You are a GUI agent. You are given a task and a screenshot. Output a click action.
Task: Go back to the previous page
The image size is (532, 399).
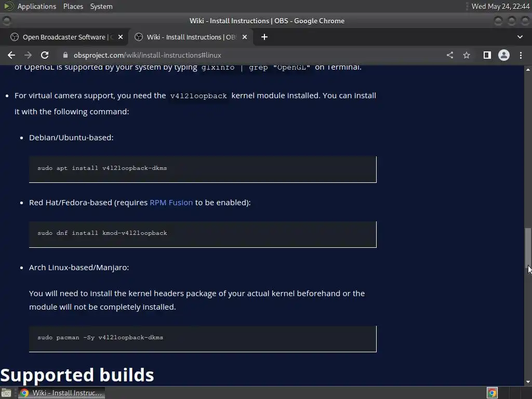point(11,55)
